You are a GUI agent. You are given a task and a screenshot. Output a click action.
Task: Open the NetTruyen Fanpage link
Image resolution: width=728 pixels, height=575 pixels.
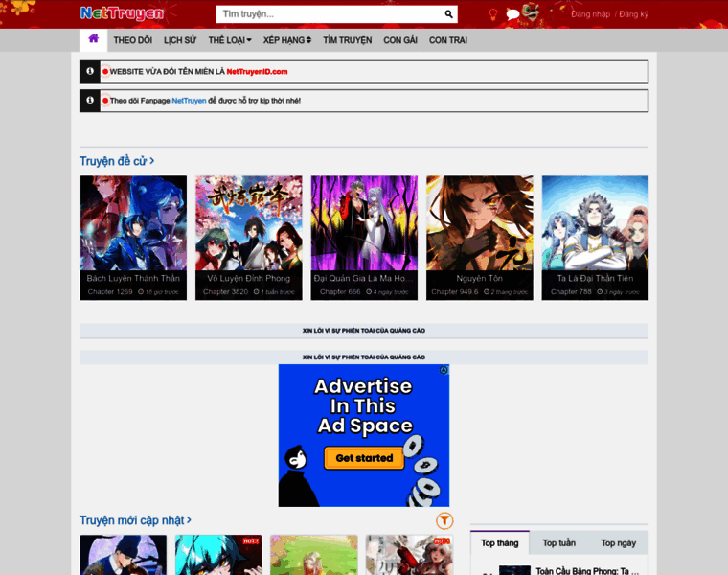tap(189, 101)
